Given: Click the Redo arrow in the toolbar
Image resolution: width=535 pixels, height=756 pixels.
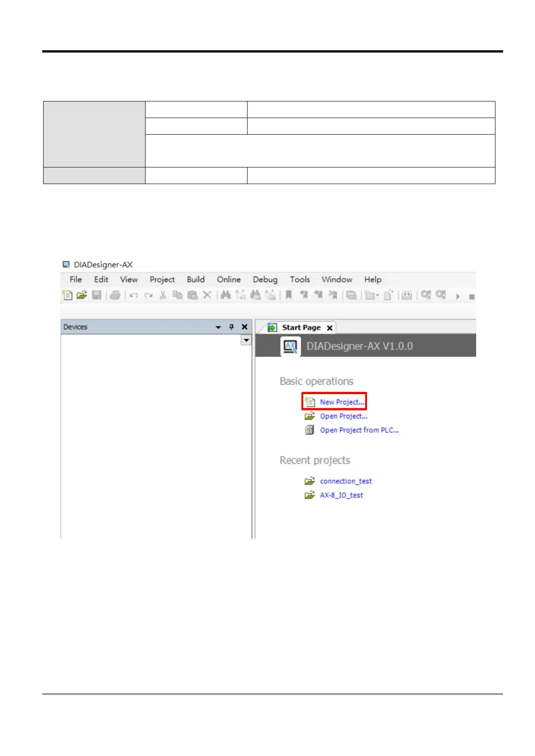Looking at the screenshot, I should pos(149,295).
